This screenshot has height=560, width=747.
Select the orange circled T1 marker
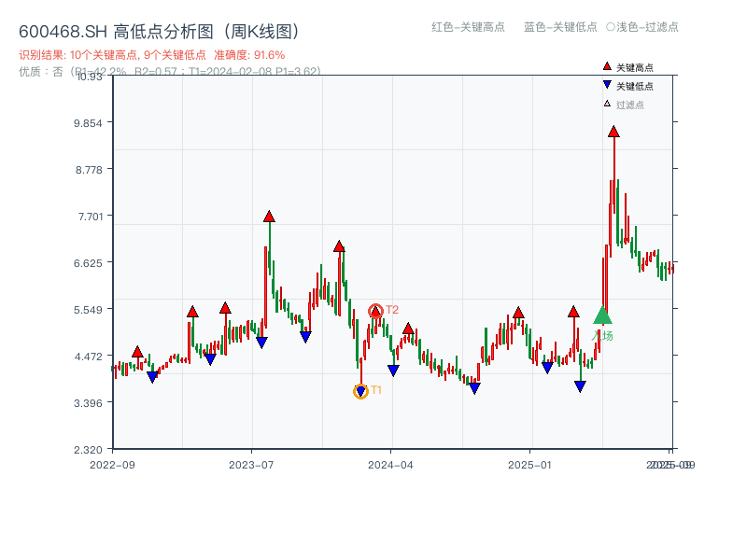[360, 392]
